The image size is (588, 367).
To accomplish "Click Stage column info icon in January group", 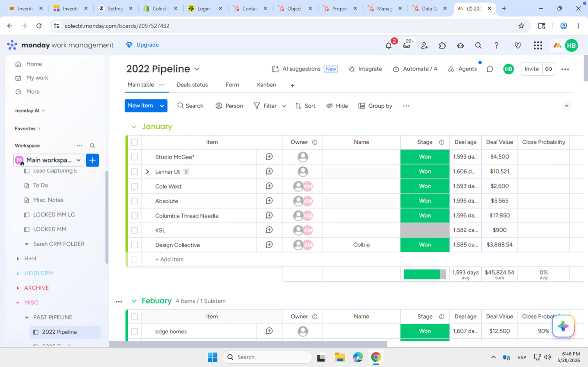I will pyautogui.click(x=442, y=142).
